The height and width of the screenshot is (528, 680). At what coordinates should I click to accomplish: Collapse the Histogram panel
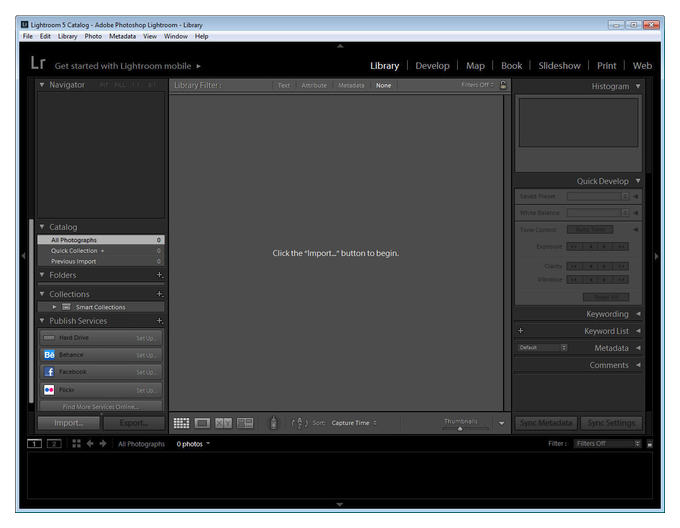tap(638, 86)
